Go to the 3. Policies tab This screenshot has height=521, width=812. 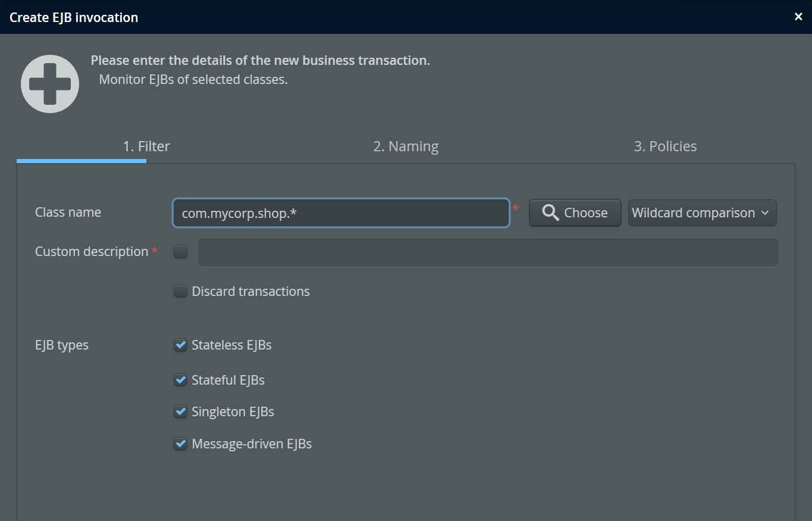click(665, 146)
